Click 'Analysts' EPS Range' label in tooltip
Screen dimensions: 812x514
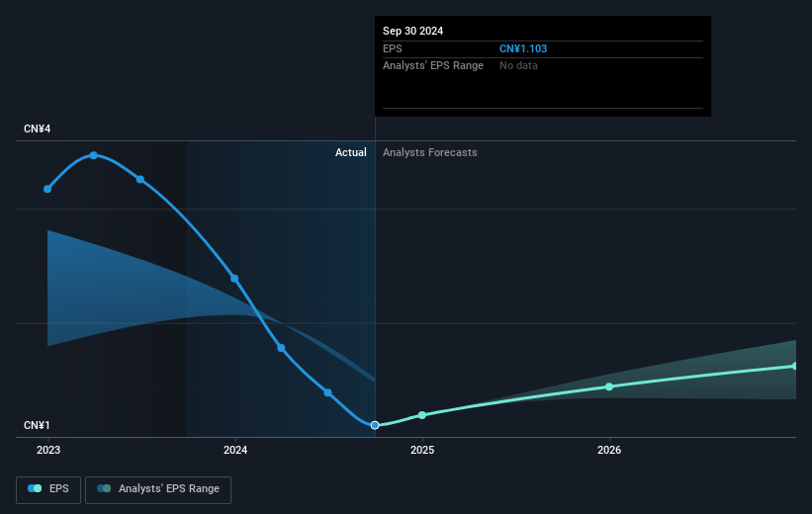tap(433, 66)
